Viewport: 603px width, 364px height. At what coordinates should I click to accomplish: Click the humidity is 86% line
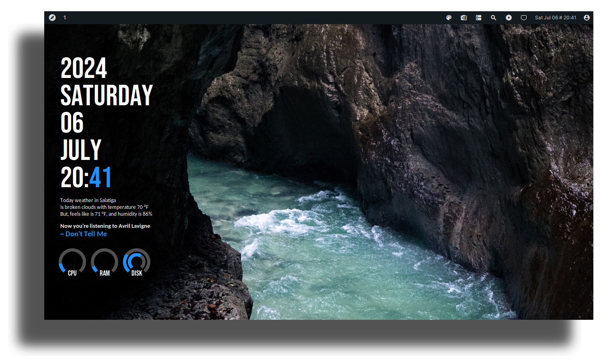[x=106, y=214]
